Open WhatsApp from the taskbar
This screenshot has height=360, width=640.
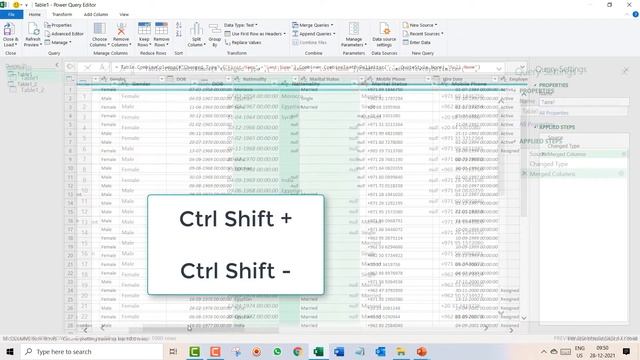[277, 351]
